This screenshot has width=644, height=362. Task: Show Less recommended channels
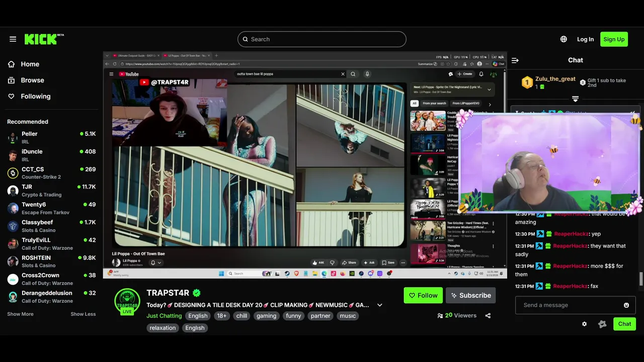pyautogui.click(x=83, y=314)
